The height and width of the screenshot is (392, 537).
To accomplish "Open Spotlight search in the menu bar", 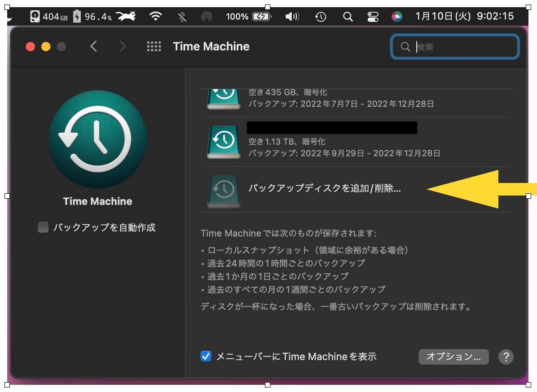I will click(348, 17).
